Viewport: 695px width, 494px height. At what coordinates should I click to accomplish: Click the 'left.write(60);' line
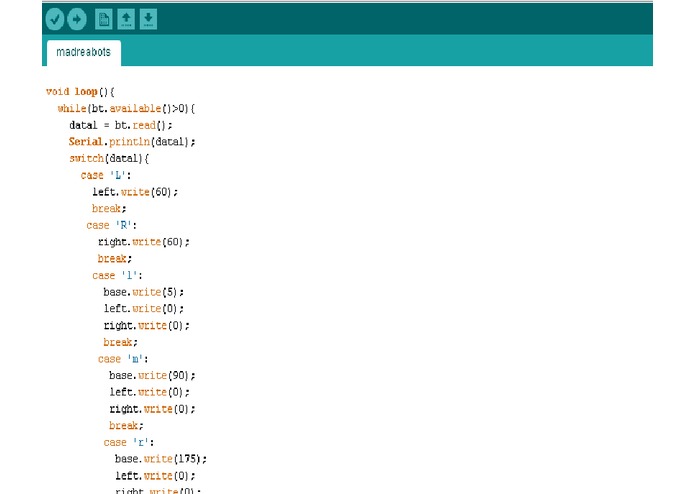(x=135, y=192)
